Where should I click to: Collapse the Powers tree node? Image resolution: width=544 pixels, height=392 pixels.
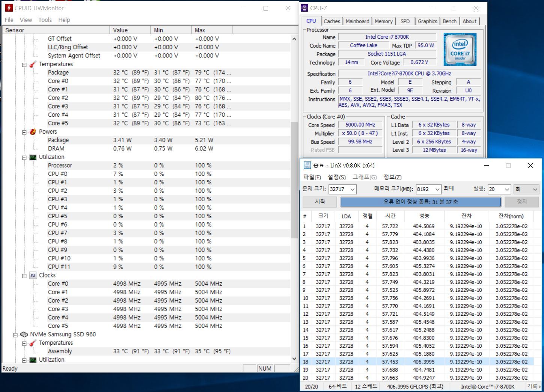click(x=24, y=132)
